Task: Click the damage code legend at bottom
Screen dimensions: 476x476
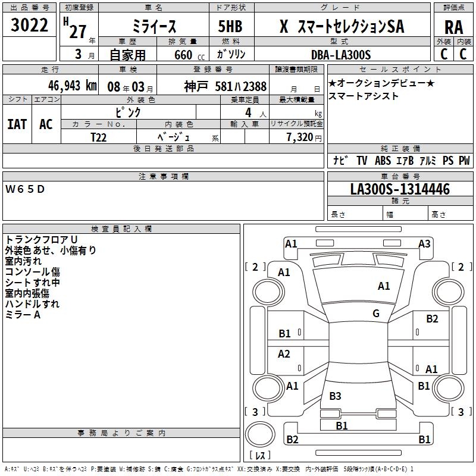Action: coord(209,469)
